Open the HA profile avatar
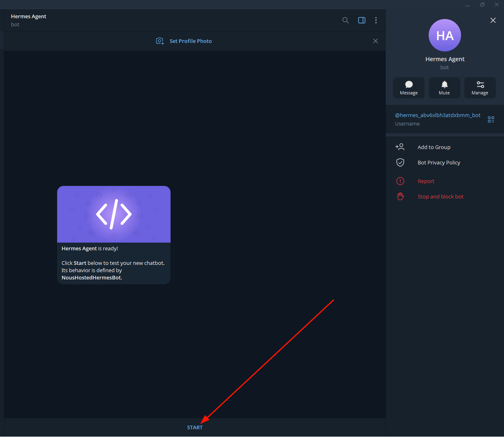The width and height of the screenshot is (504, 437). [445, 35]
